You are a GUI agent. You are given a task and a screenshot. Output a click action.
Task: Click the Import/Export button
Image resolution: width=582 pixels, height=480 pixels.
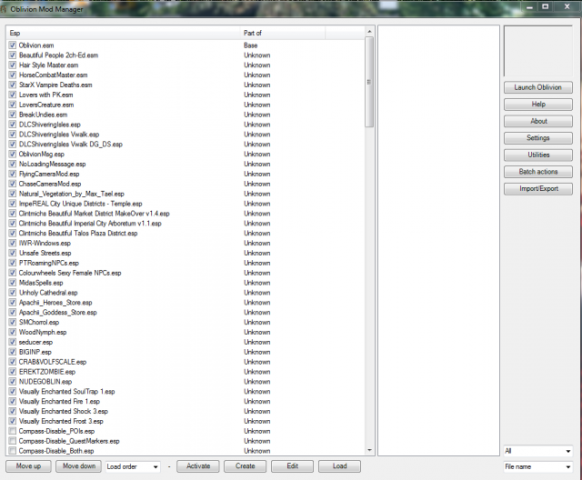[538, 189]
